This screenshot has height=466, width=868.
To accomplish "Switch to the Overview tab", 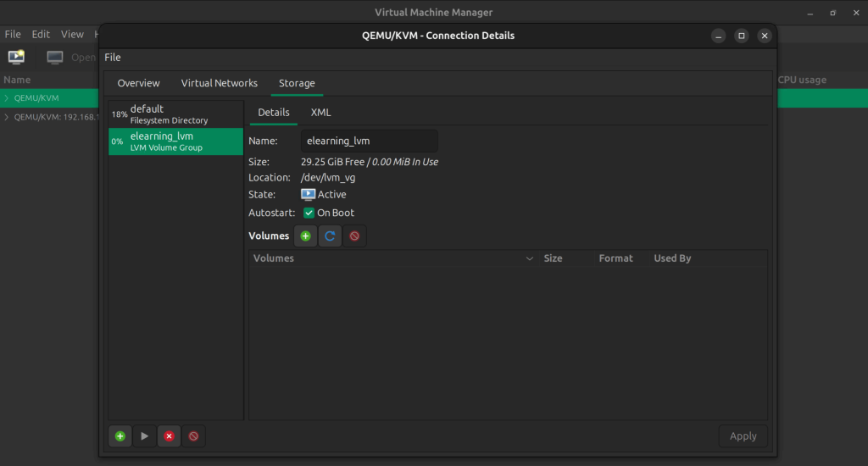I will tap(138, 83).
